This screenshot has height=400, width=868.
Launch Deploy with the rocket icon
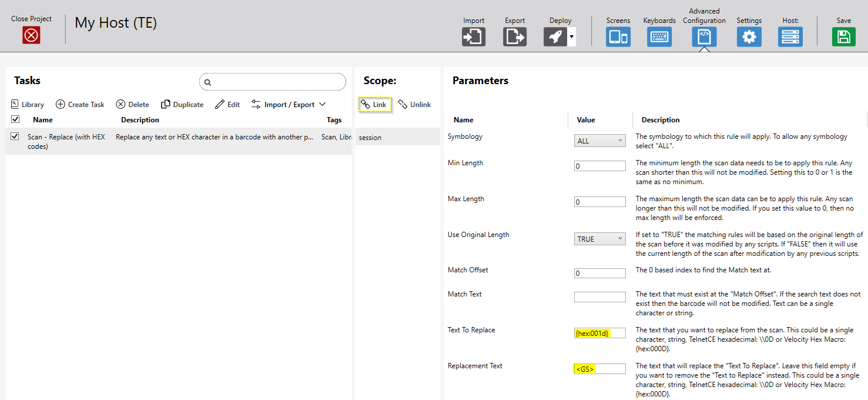coord(555,37)
